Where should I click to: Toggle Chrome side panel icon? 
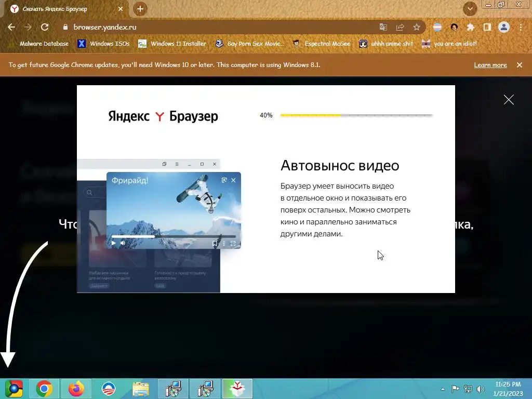point(487,27)
